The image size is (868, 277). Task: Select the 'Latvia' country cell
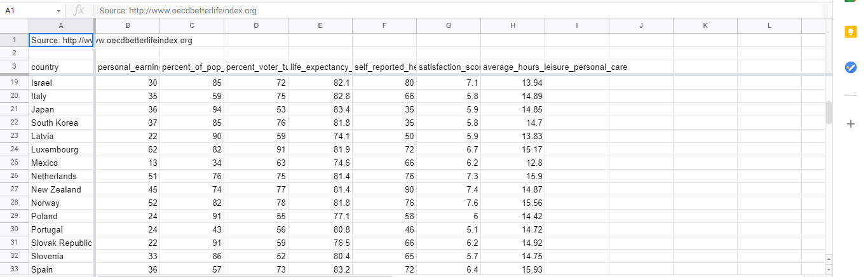coord(62,136)
